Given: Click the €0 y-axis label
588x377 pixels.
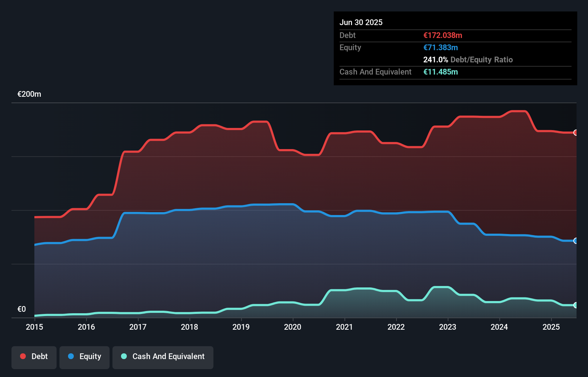Looking at the screenshot, I should (x=22, y=309).
